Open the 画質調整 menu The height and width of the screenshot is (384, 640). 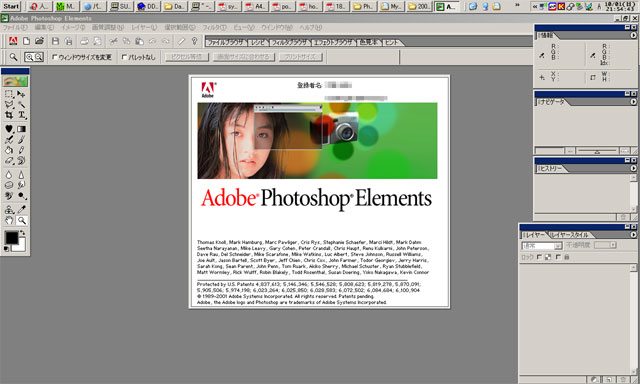tap(107, 28)
